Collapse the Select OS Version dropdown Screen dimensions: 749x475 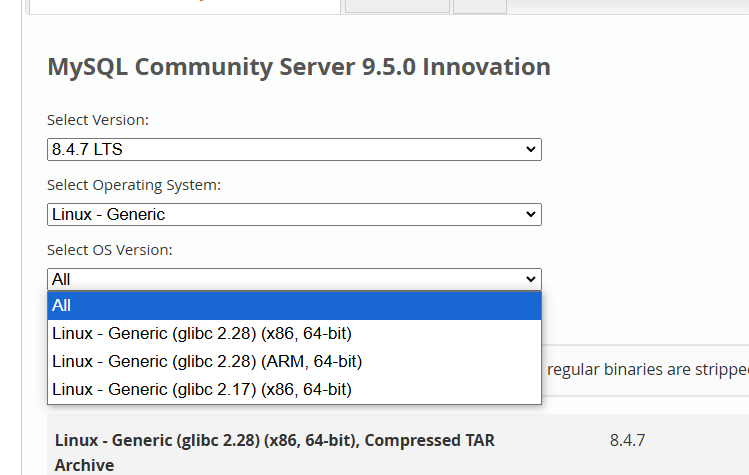tap(294, 280)
